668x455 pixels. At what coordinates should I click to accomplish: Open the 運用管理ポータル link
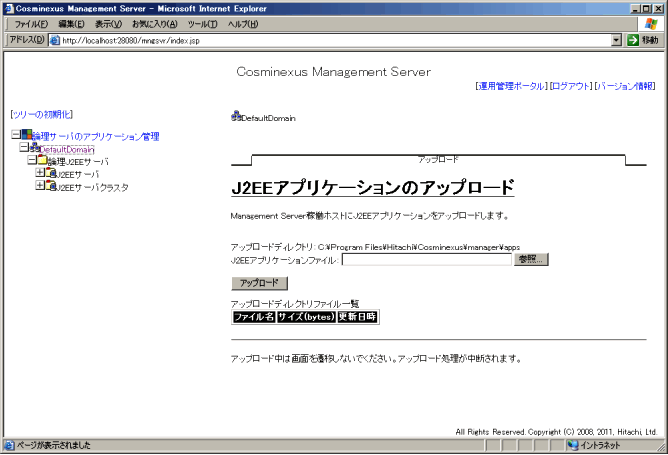coord(511,86)
